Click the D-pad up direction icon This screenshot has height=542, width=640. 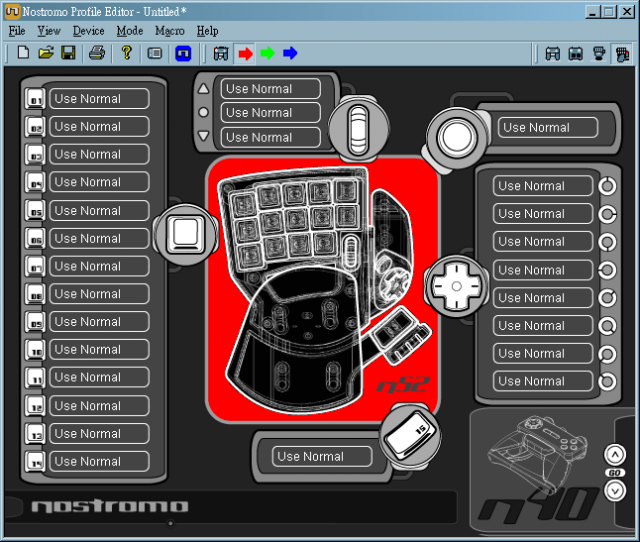[x=607, y=186]
